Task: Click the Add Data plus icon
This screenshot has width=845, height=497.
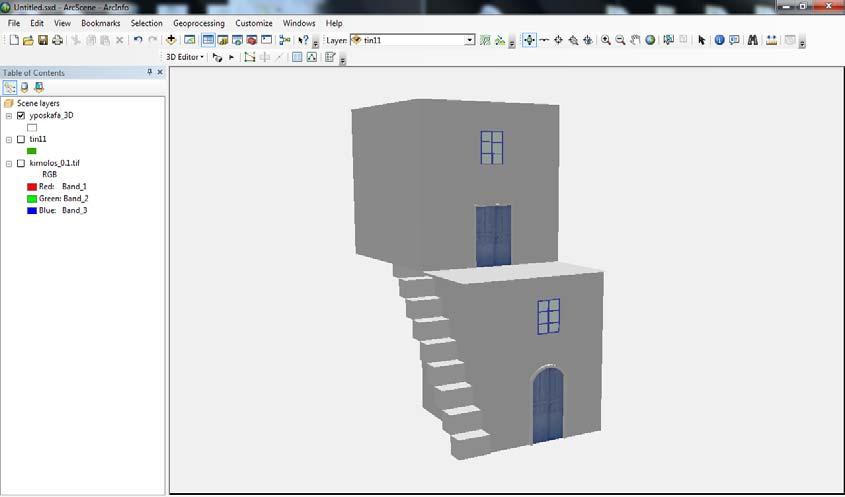Action: click(x=171, y=40)
